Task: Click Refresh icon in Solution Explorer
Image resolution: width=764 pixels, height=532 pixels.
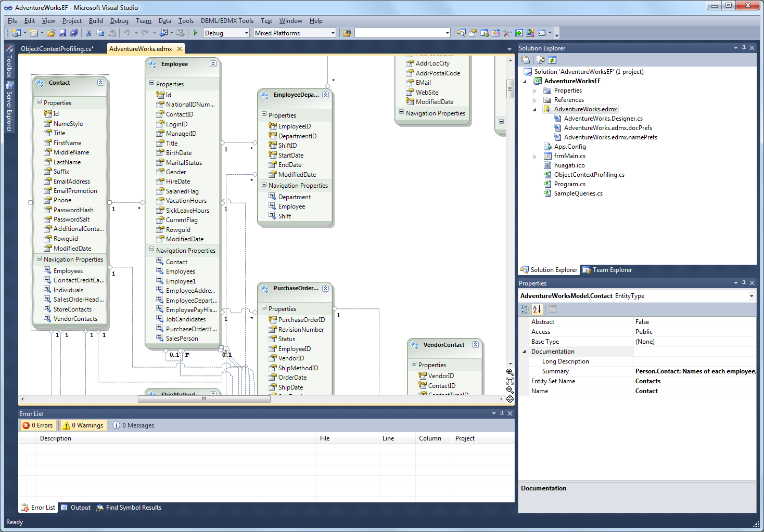Action: click(x=552, y=60)
